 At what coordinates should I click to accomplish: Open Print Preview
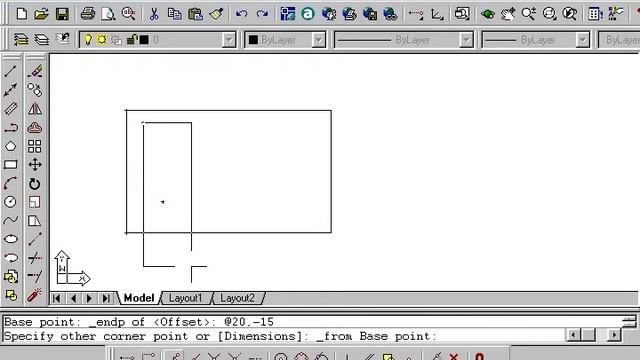click(x=108, y=14)
